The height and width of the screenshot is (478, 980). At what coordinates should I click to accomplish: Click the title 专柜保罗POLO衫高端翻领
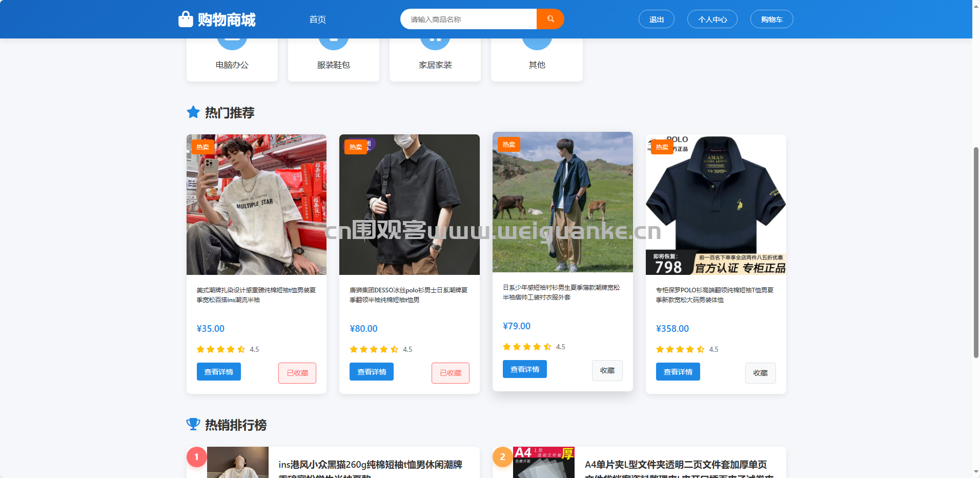715,295
